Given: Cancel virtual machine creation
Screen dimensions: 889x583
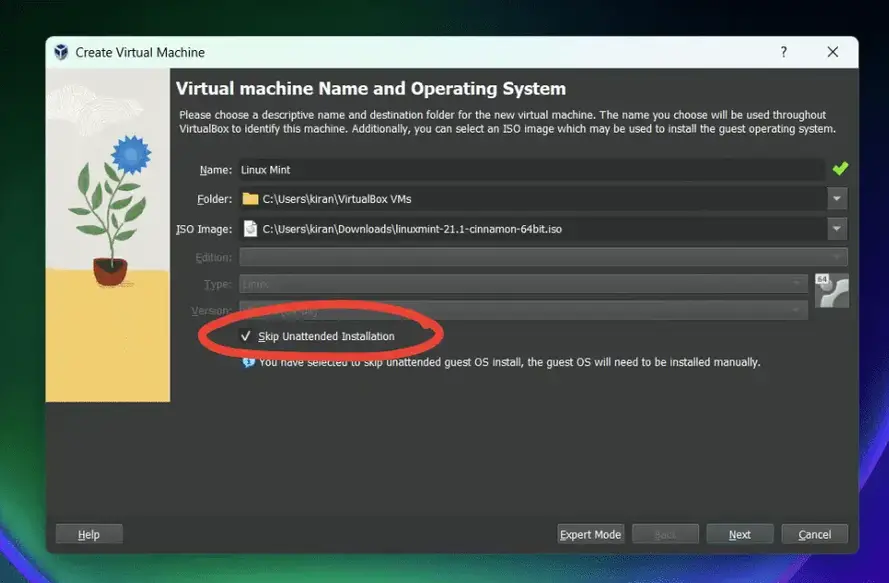Looking at the screenshot, I should (x=815, y=534).
